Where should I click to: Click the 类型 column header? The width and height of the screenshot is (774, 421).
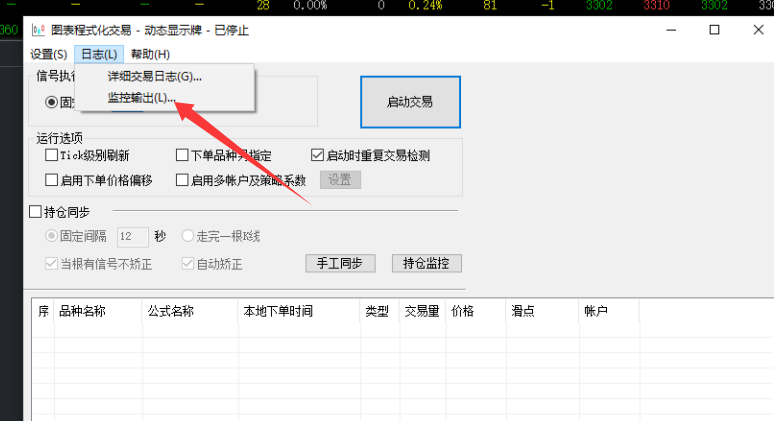380,311
